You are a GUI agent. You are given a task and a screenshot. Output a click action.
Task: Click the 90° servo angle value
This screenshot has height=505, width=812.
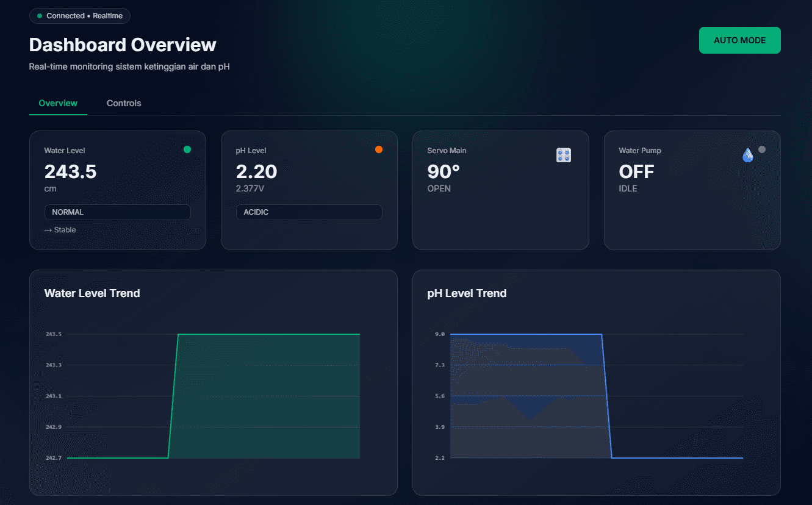click(443, 171)
